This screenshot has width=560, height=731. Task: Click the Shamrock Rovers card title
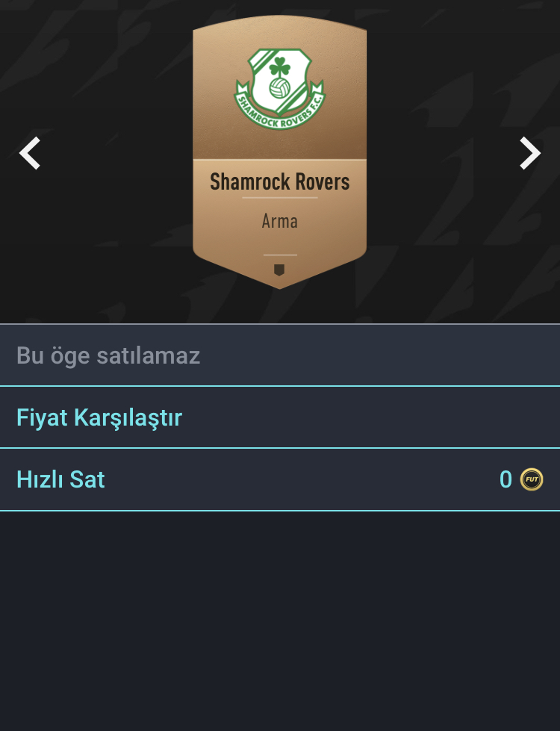(280, 181)
